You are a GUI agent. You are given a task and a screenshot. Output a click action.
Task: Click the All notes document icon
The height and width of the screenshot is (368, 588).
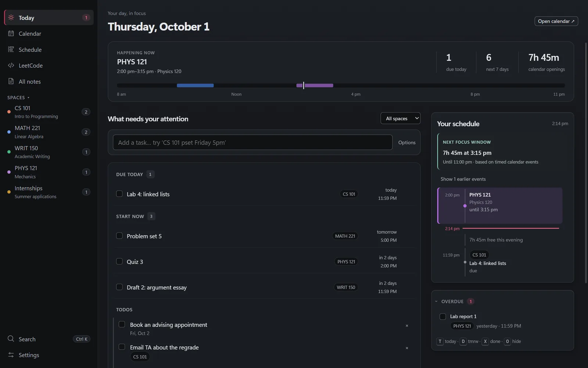11,81
